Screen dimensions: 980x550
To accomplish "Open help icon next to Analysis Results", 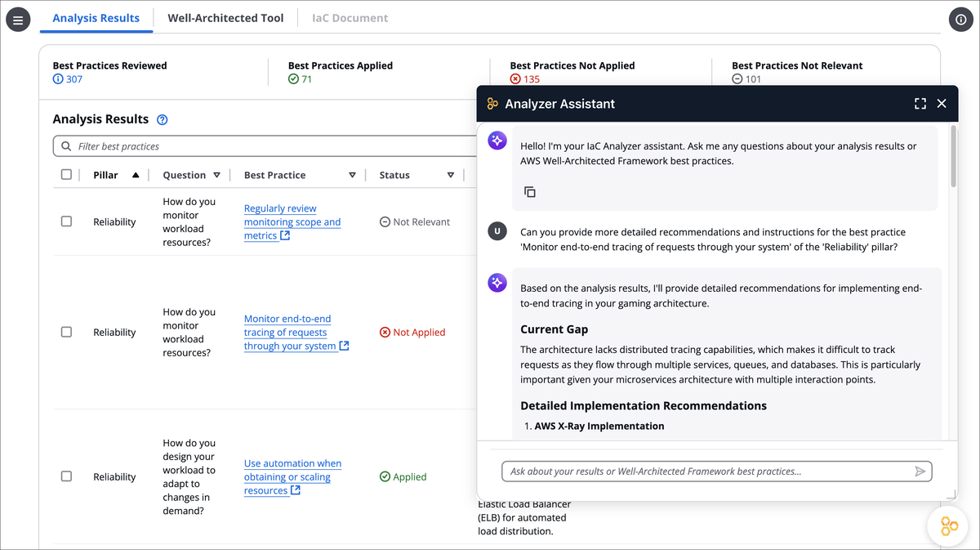I will [x=163, y=119].
